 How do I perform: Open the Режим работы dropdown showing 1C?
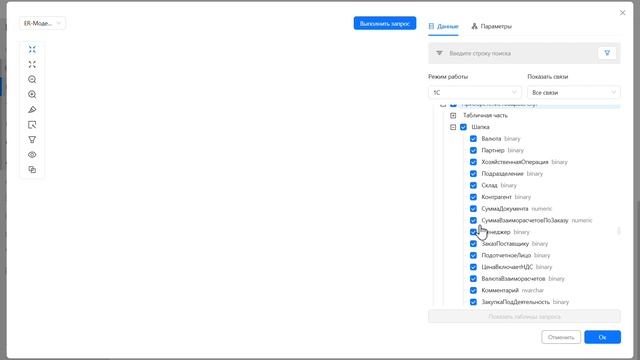tap(475, 93)
